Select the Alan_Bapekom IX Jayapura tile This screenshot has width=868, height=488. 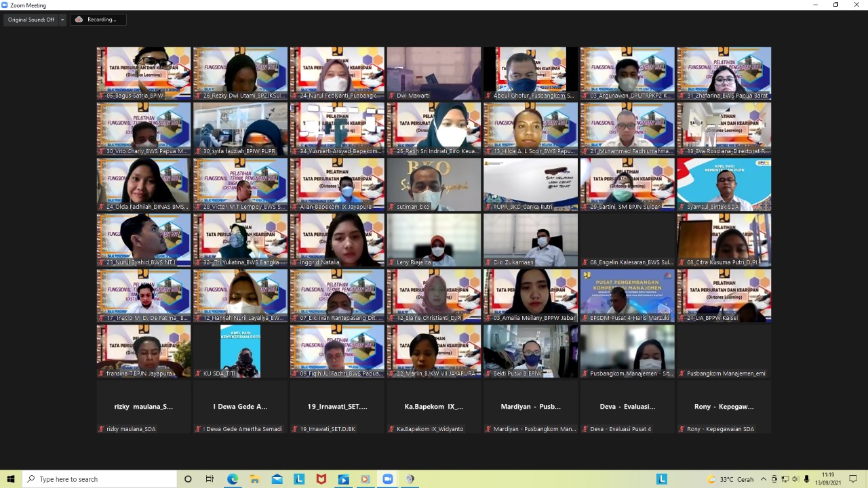(x=337, y=184)
